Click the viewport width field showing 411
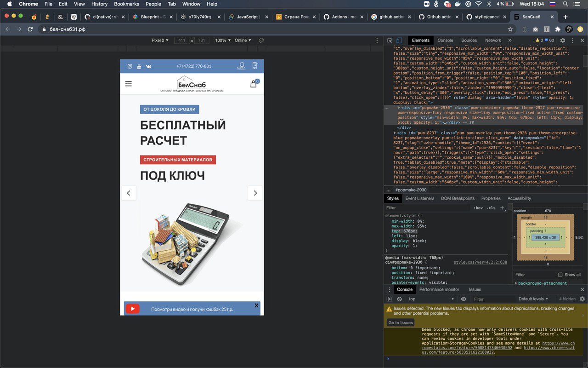Viewport: 588px width, 368px height. (182, 40)
